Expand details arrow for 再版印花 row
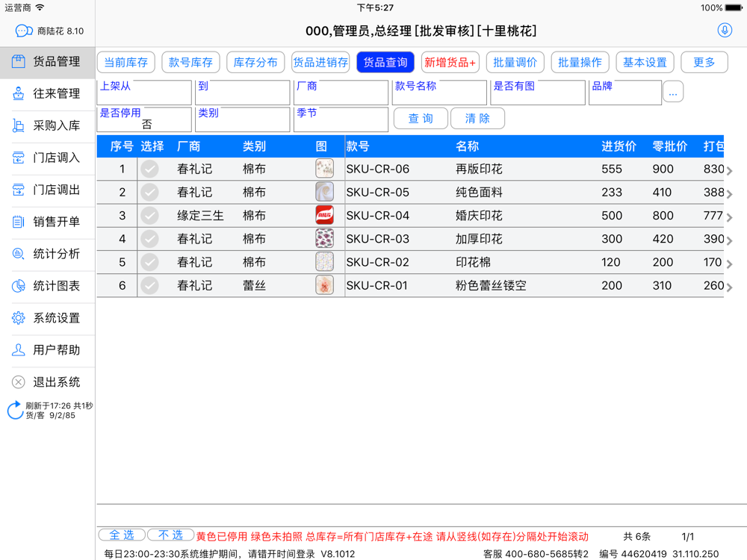Screen dimensions: 747x560 (x=729, y=171)
